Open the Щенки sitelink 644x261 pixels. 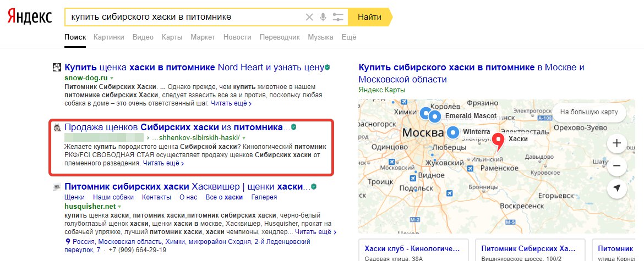(x=74, y=197)
